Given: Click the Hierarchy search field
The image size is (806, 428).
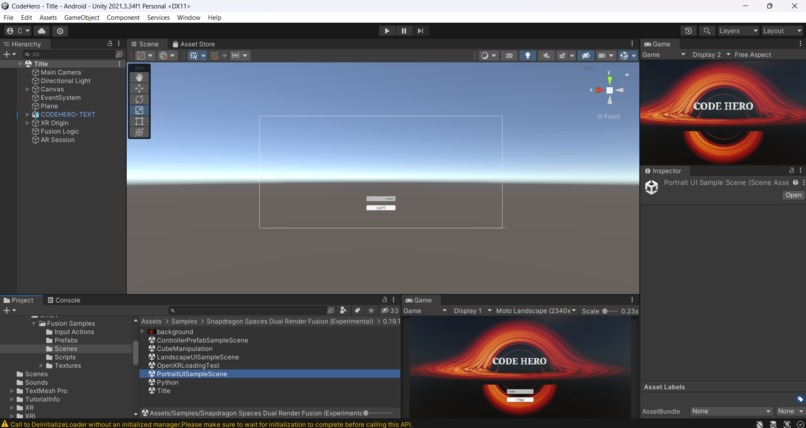Looking at the screenshot, I should click(67, 54).
